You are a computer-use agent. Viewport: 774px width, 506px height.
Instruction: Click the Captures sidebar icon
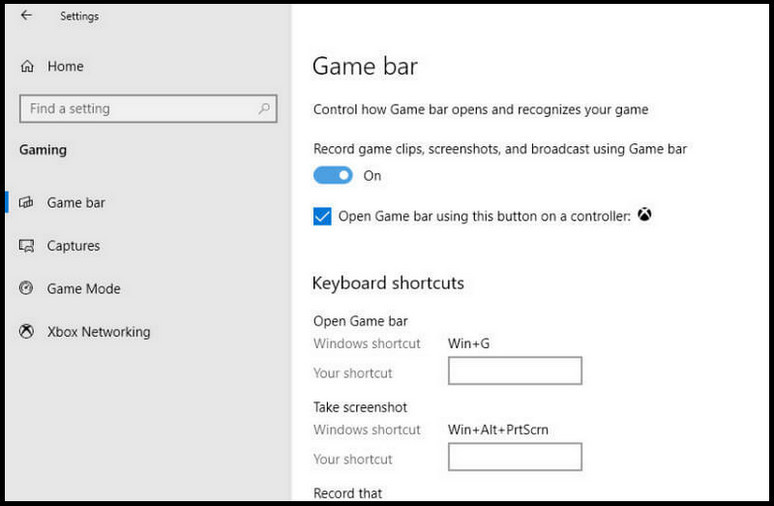coord(27,246)
